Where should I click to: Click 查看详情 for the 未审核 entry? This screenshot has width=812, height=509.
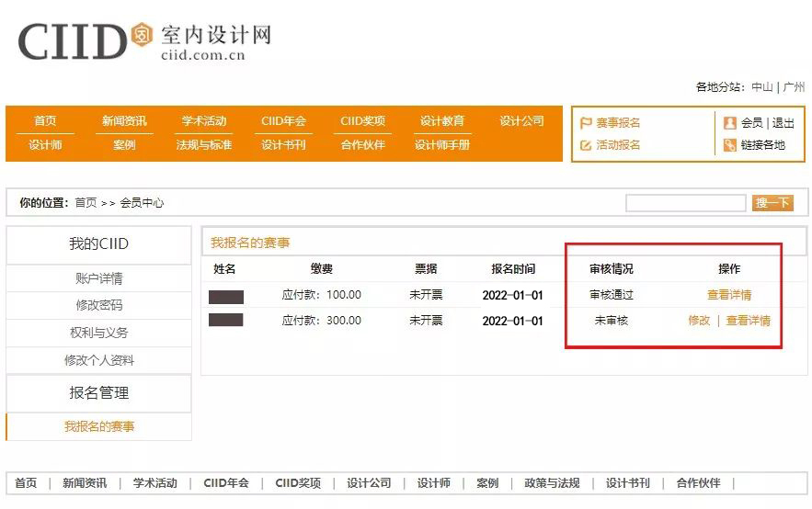pos(749,321)
